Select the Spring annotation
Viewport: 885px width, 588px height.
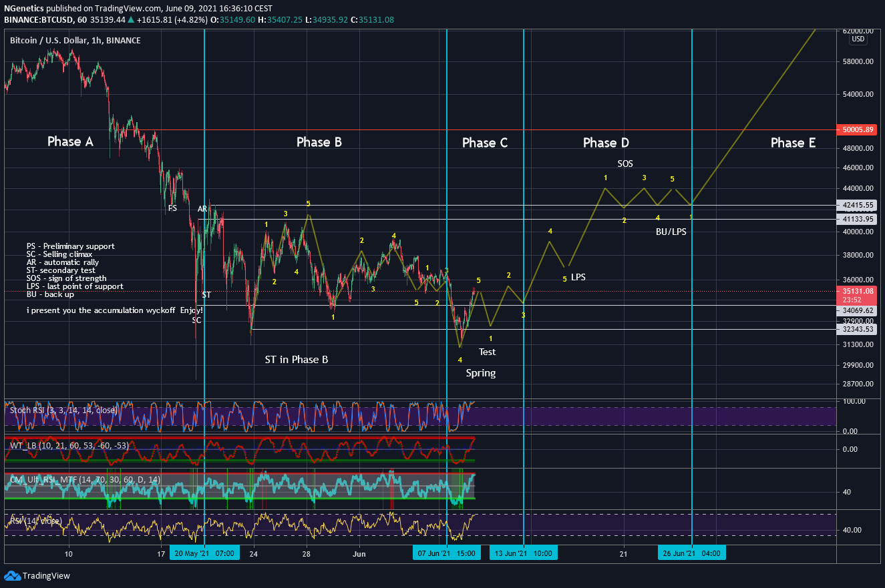tap(481, 373)
